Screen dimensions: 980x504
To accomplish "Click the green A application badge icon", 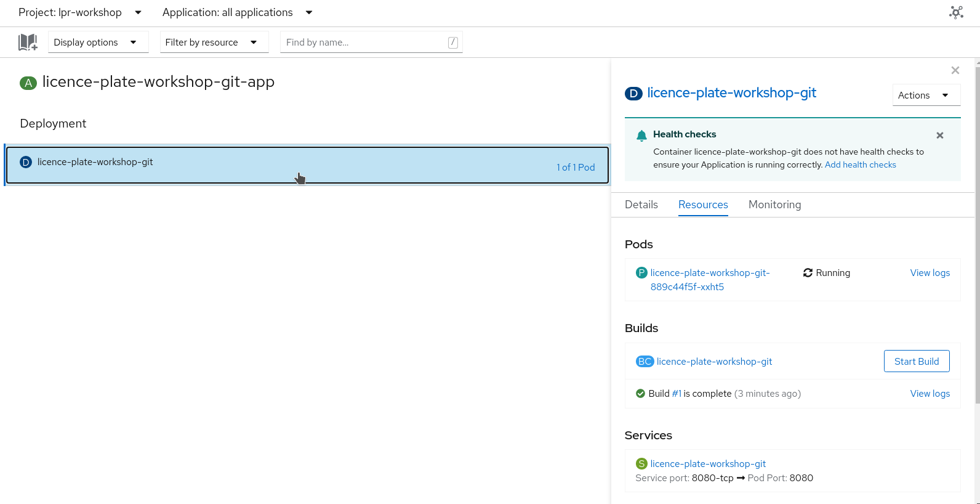I will click(x=28, y=83).
